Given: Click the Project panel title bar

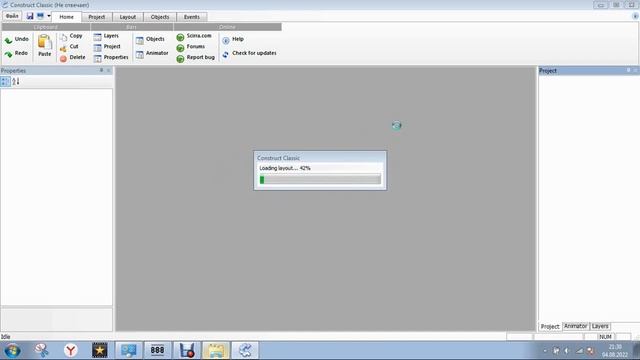Looking at the screenshot, I should coord(589,71).
